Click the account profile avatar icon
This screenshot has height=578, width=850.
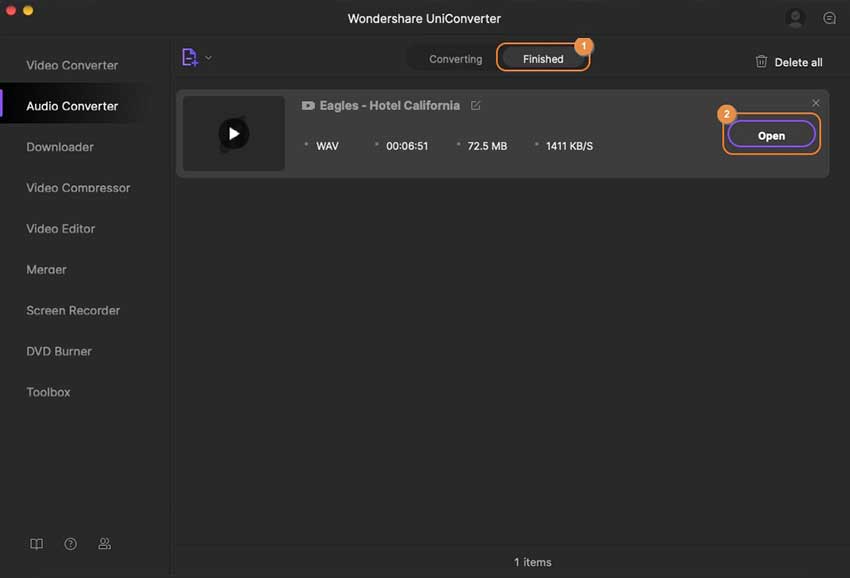point(795,18)
